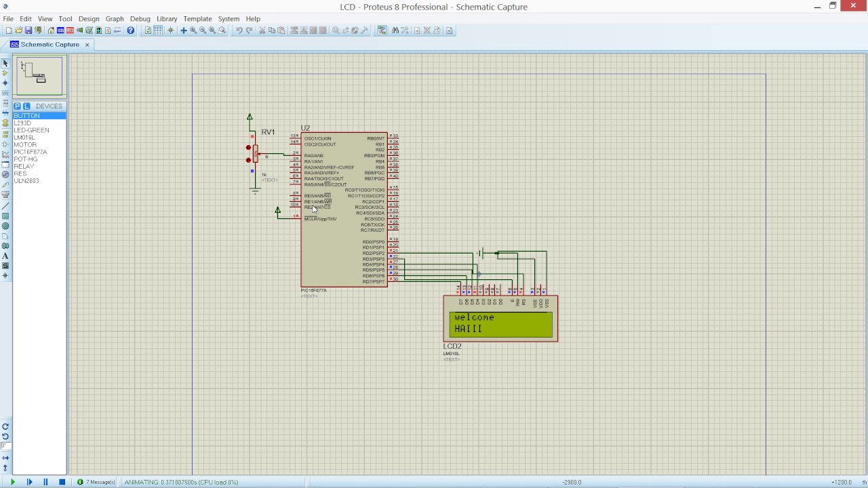Select PIC16F877A in the devices list

tap(31, 152)
